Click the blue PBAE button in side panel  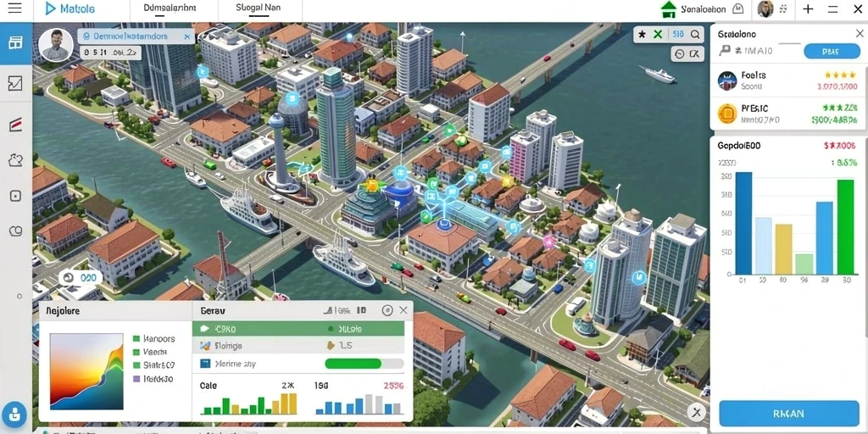[831, 51]
